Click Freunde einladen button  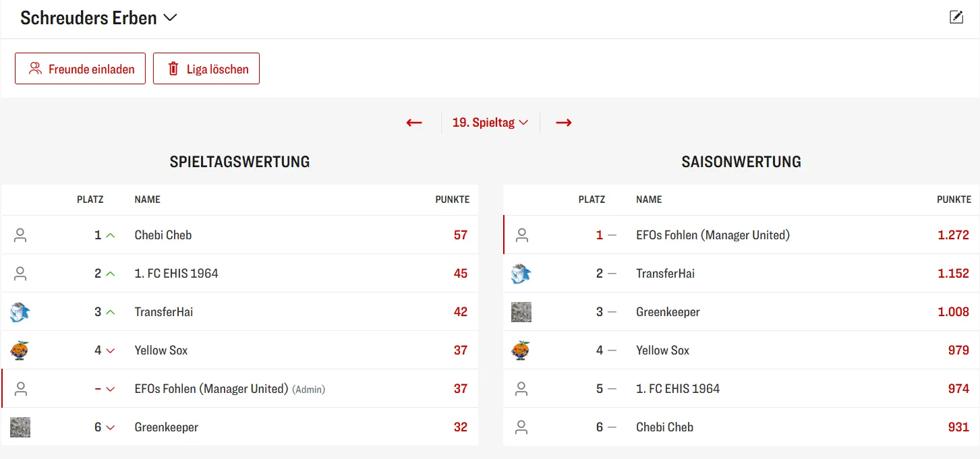(80, 69)
